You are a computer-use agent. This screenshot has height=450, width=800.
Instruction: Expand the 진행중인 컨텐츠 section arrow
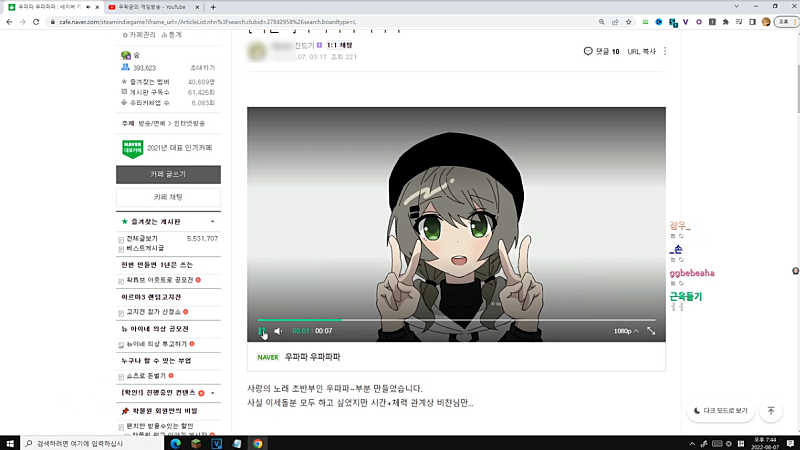[213, 393]
